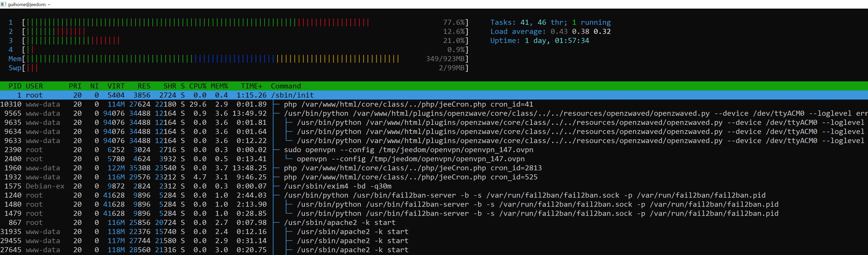868x255 pixels.
Task: Select apache2 child process PID 31935
Action: pyautogui.click(x=434, y=231)
